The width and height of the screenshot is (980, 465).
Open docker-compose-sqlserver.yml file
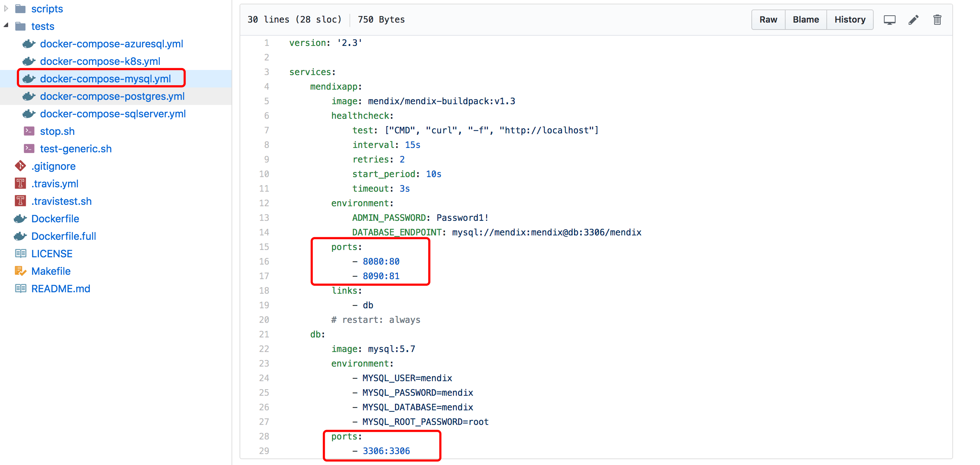point(113,114)
